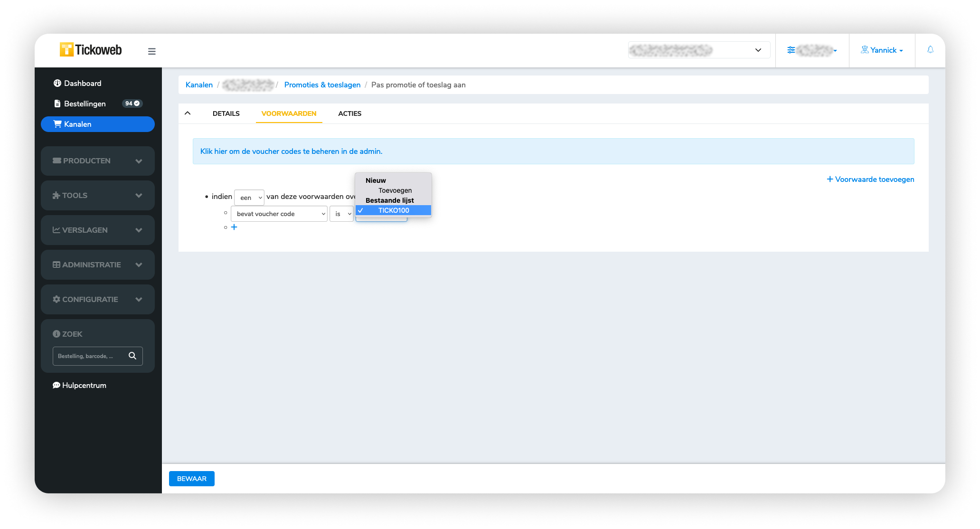The image size is (980, 529).
Task: Select Toevoegen in the dropdown list
Action: click(x=395, y=190)
